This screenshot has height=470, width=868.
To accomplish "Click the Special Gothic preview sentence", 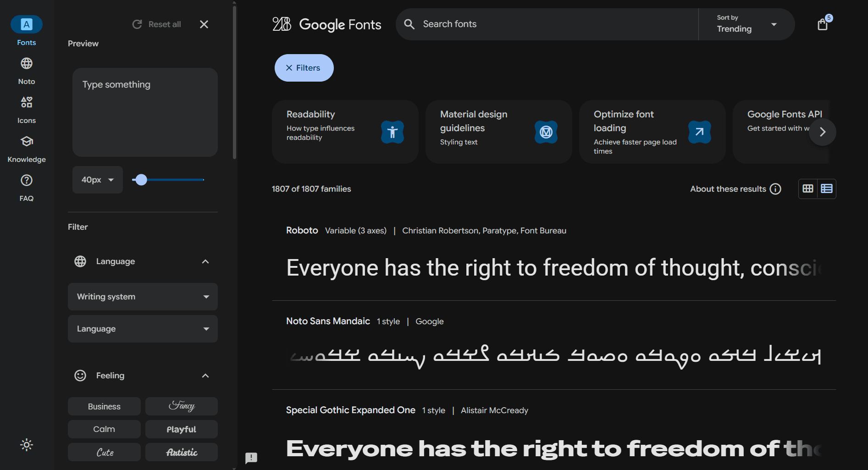I will [x=554, y=448].
